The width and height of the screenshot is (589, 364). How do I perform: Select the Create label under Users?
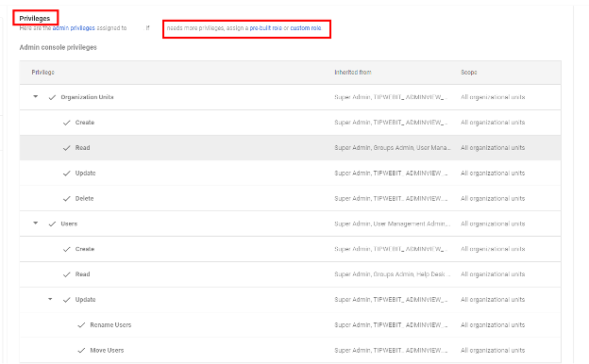click(85, 249)
